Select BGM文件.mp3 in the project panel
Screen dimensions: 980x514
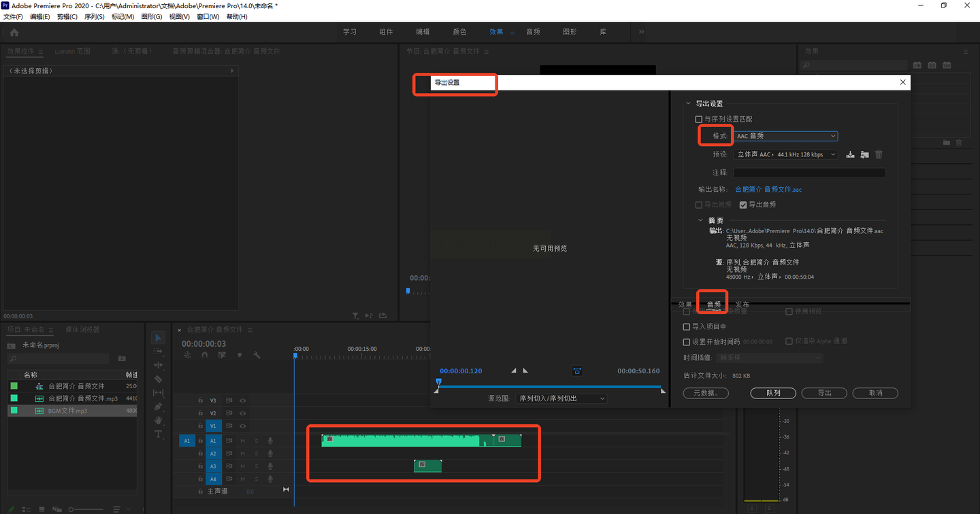(67, 411)
